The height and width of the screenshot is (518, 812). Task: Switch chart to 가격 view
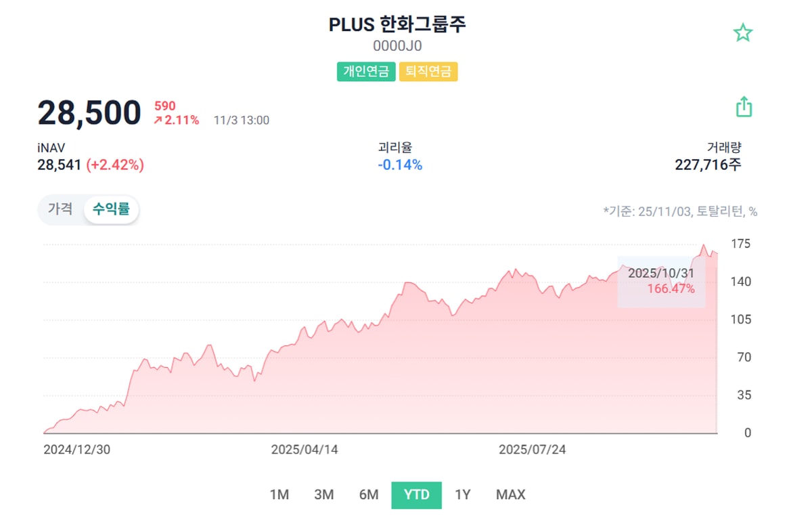(60, 209)
